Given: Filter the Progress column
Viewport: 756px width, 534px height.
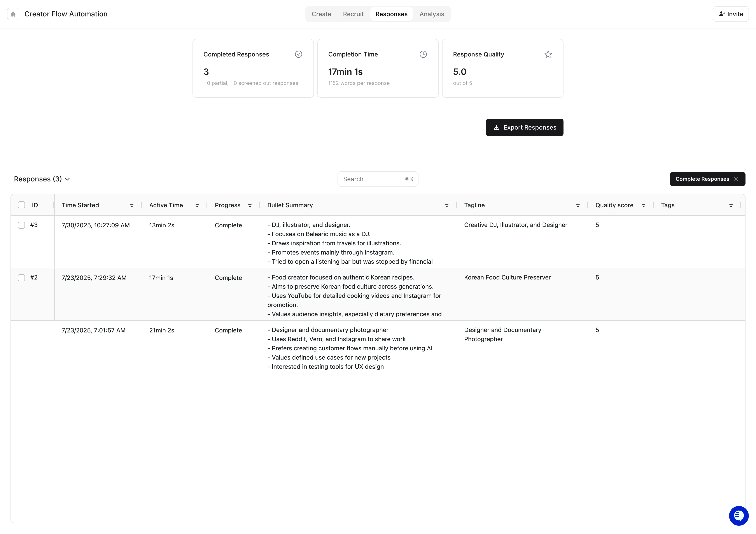Looking at the screenshot, I should click(x=250, y=205).
